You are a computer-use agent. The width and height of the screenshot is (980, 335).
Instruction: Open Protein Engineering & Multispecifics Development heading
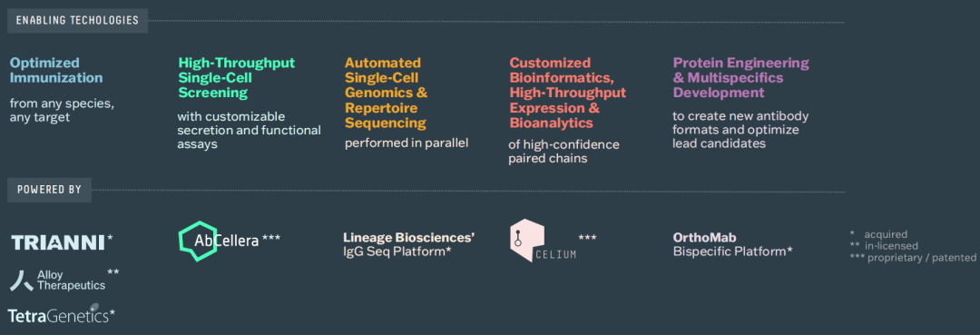tap(740, 77)
